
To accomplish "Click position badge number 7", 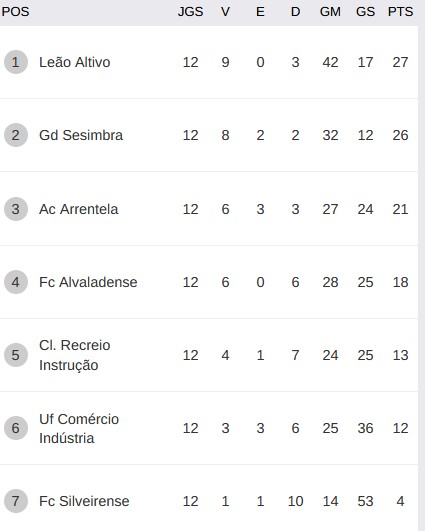I will point(16,501).
